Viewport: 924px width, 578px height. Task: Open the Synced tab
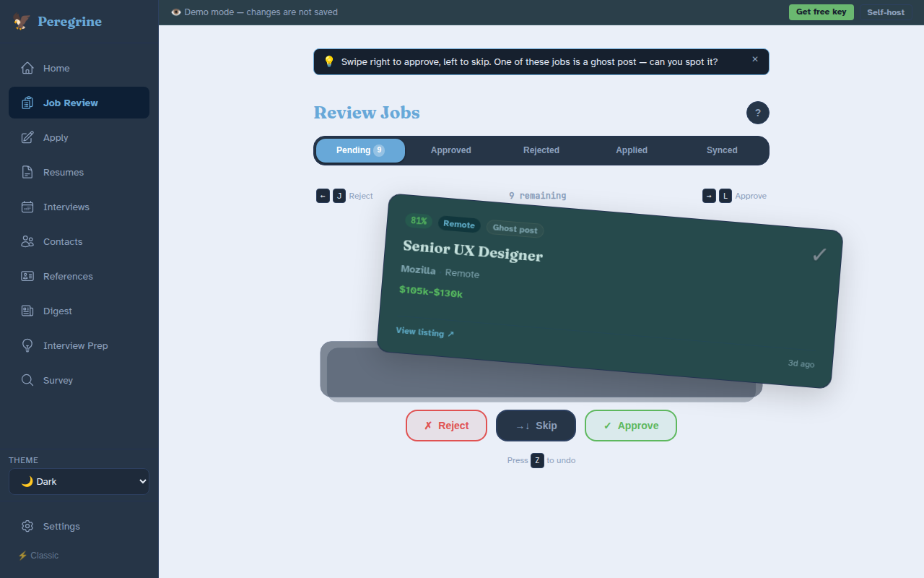721,150
